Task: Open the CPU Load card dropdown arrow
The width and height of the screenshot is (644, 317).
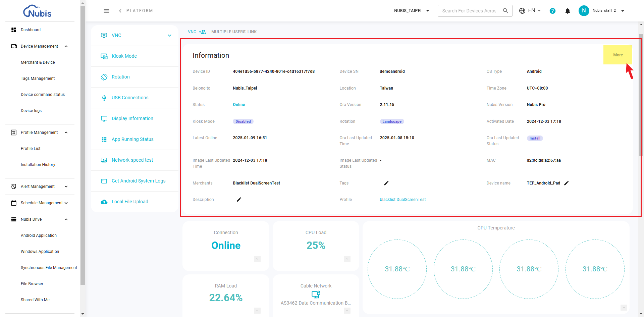Action: pos(347,259)
